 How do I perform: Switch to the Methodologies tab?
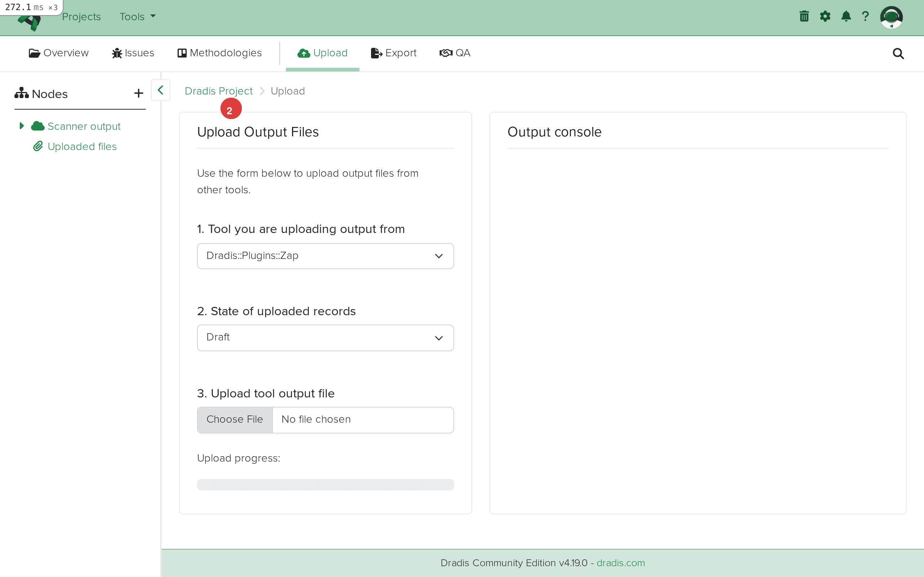(219, 53)
